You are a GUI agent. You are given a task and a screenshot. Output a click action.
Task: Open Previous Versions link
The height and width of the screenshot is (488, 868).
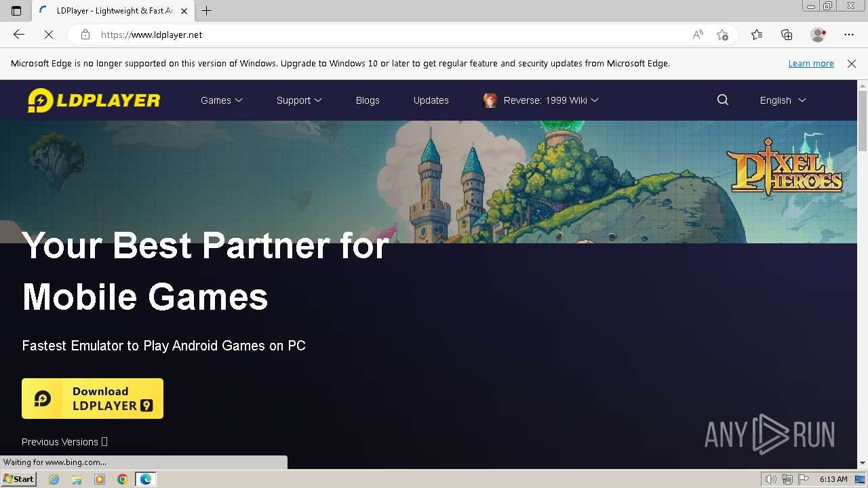point(64,442)
